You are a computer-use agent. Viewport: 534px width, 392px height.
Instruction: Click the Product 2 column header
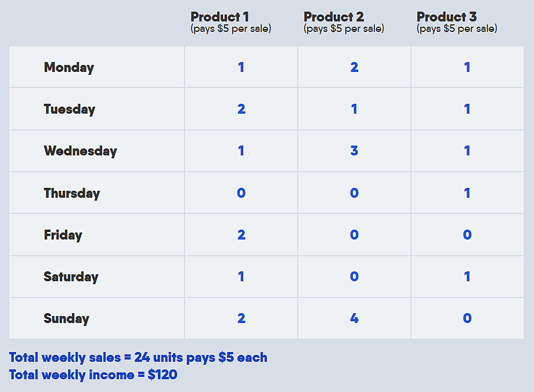point(344,22)
